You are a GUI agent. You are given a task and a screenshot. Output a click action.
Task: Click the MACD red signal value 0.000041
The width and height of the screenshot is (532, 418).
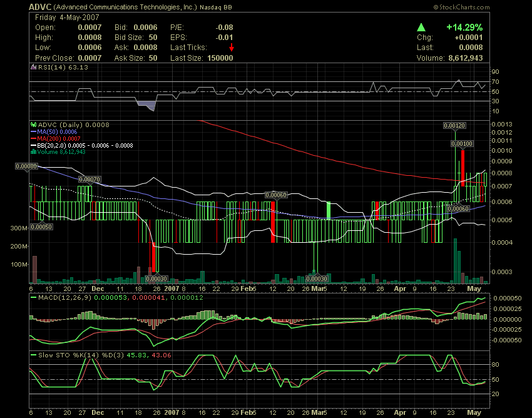coord(149,298)
